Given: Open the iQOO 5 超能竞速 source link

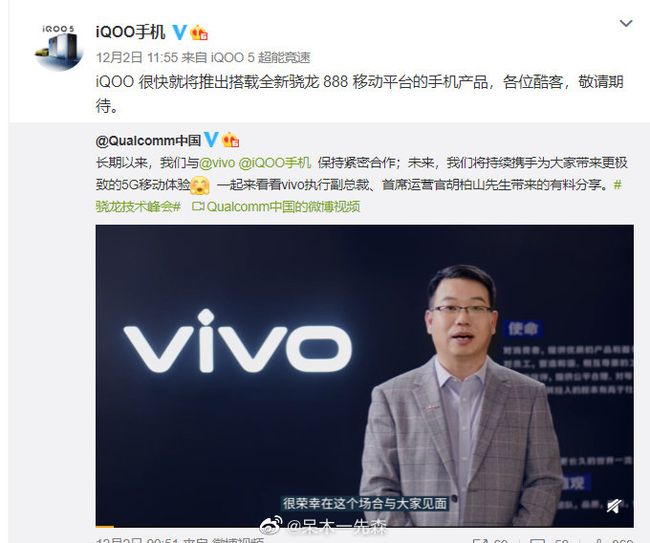Looking at the screenshot, I should click(x=260, y=57).
